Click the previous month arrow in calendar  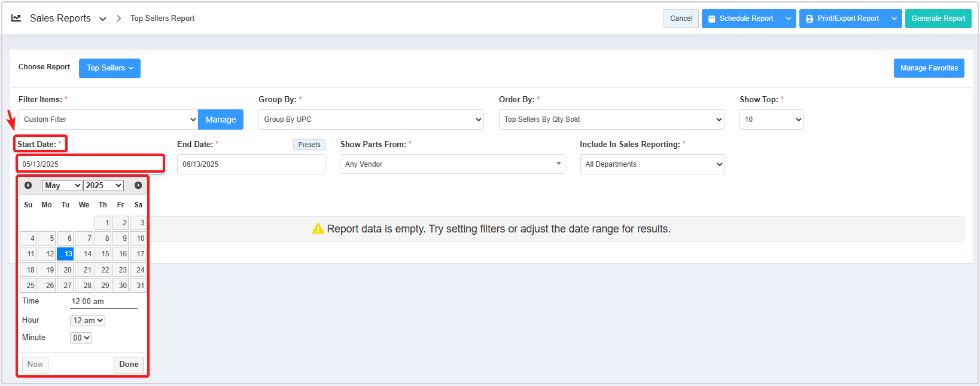(28, 185)
